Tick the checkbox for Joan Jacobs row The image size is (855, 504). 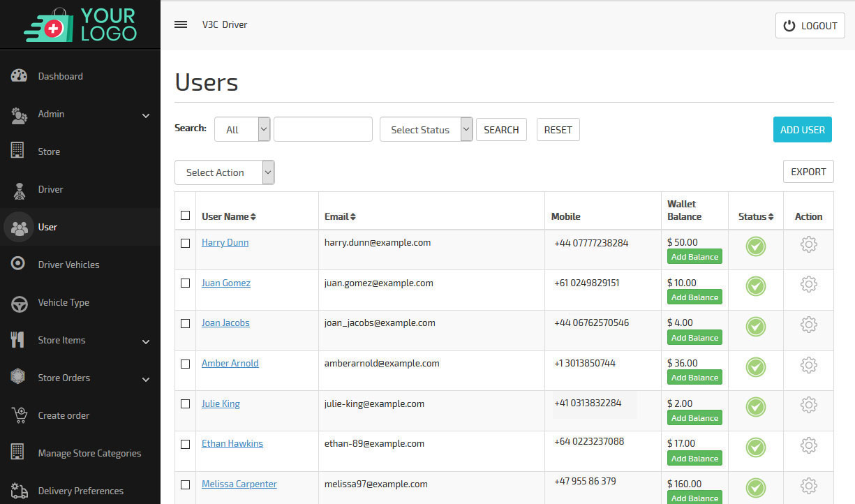click(185, 323)
